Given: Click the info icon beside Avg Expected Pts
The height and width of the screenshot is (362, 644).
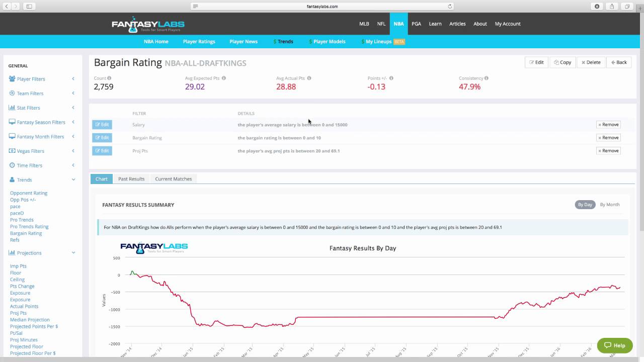Looking at the screenshot, I should tap(223, 78).
